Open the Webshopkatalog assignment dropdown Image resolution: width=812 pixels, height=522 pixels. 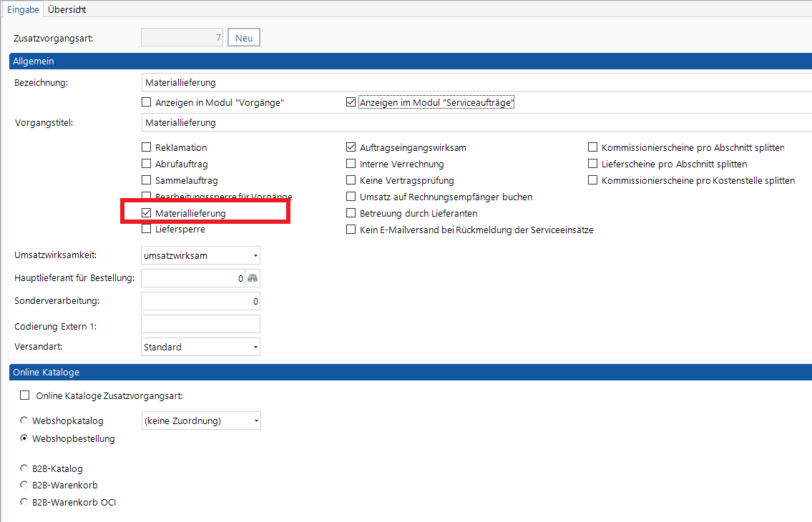(x=256, y=421)
